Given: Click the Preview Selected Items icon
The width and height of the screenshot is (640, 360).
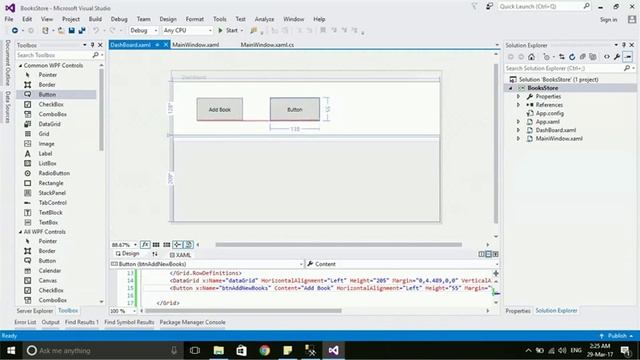Looking at the screenshot, I should click(x=628, y=57).
